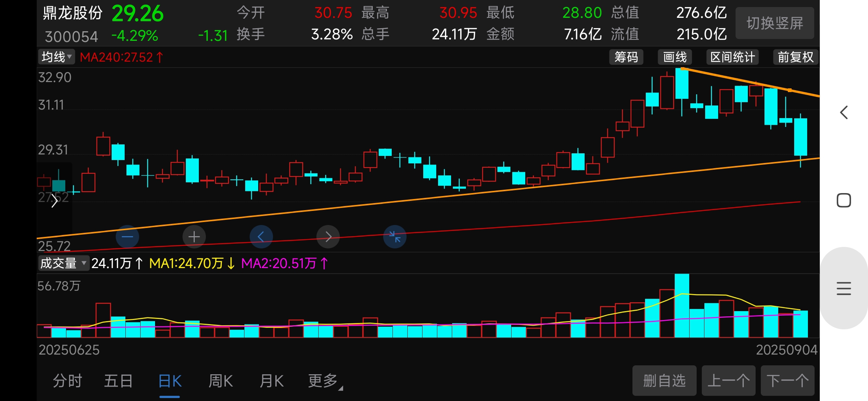Tap the Android back navigation arrow

pos(844,113)
